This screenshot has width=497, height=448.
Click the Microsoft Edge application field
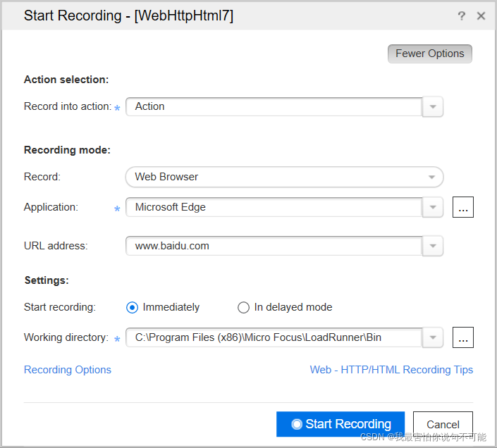[x=274, y=207]
